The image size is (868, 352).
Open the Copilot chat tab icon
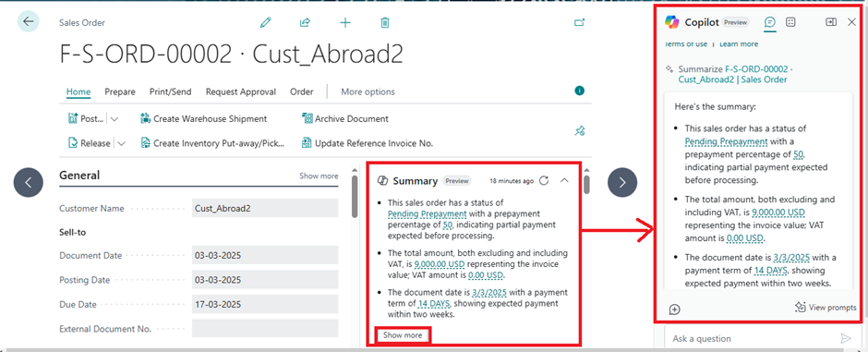(x=769, y=22)
